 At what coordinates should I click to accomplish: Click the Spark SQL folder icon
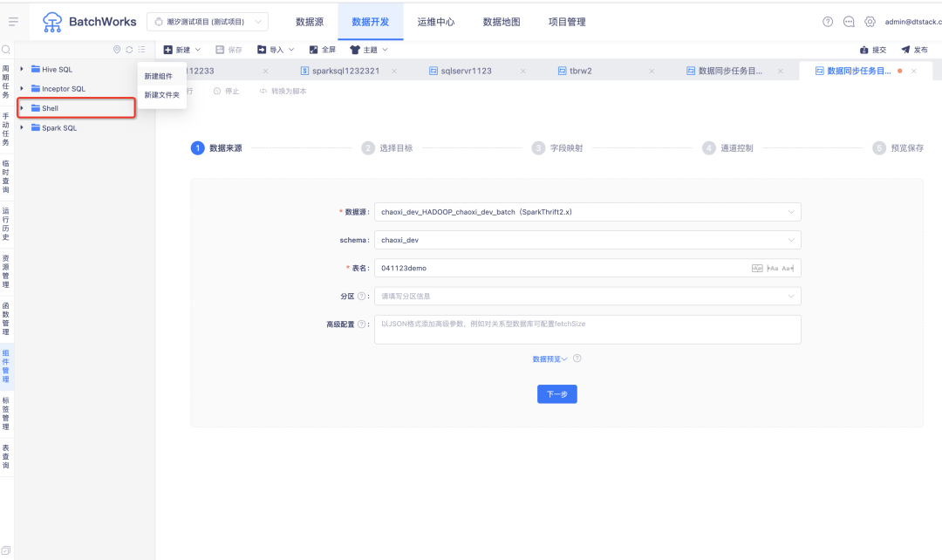(36, 127)
